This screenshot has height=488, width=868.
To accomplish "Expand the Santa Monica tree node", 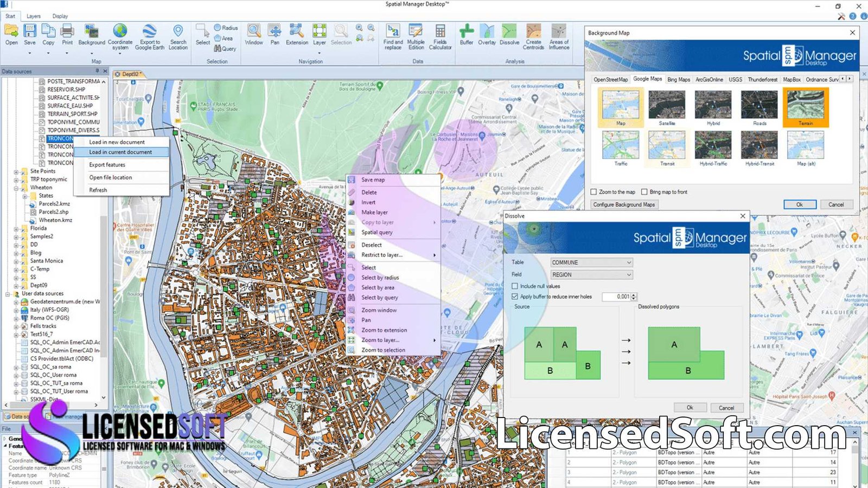I will pos(16,261).
